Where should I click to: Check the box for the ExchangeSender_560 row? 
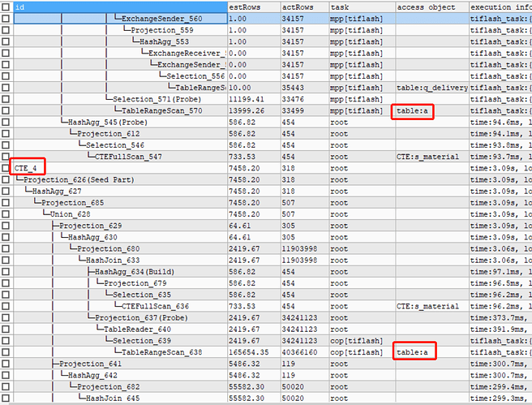point(6,19)
